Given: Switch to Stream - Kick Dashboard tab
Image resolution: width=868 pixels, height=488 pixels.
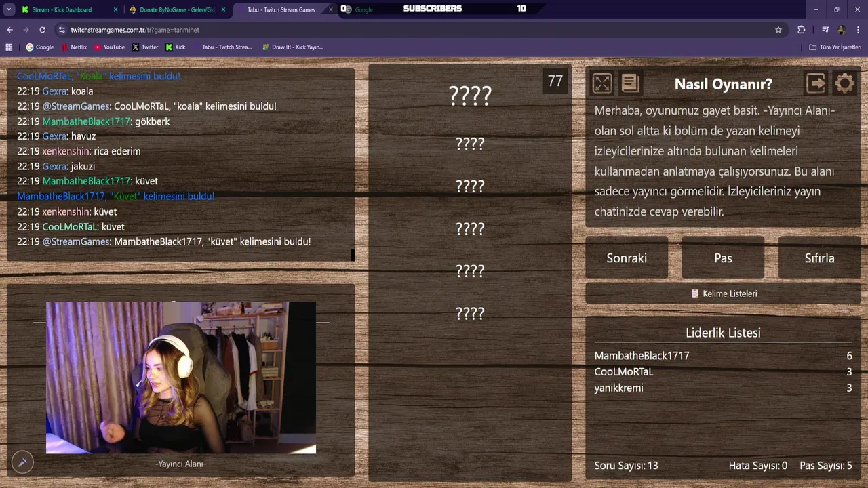Looking at the screenshot, I should click(62, 9).
